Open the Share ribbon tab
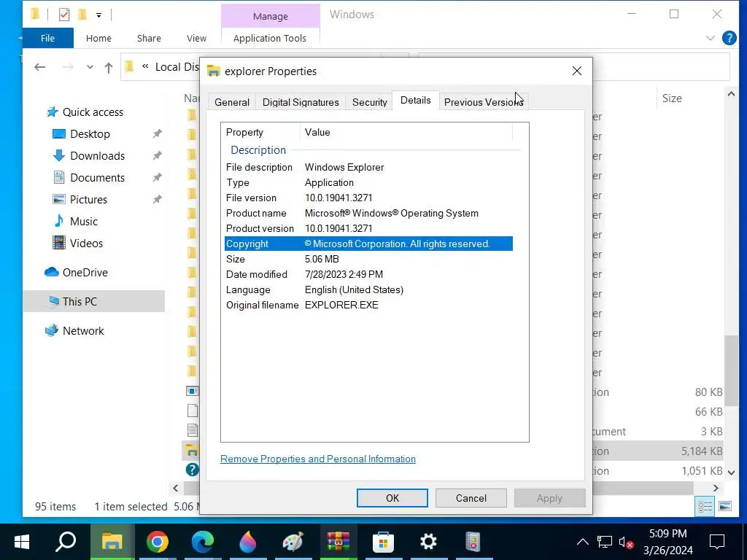Viewport: 747px width, 560px height. pyautogui.click(x=149, y=38)
